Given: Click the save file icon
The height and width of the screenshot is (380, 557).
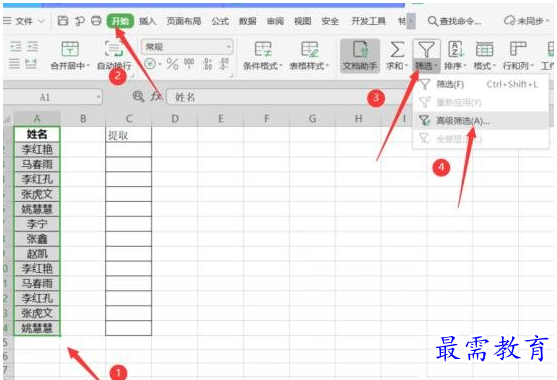Looking at the screenshot, I should click(x=63, y=21).
